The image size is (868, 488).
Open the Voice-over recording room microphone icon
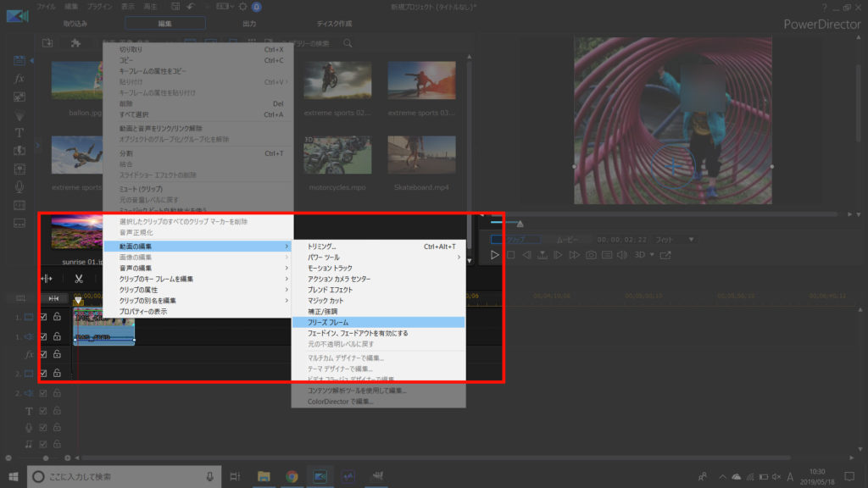[19, 186]
